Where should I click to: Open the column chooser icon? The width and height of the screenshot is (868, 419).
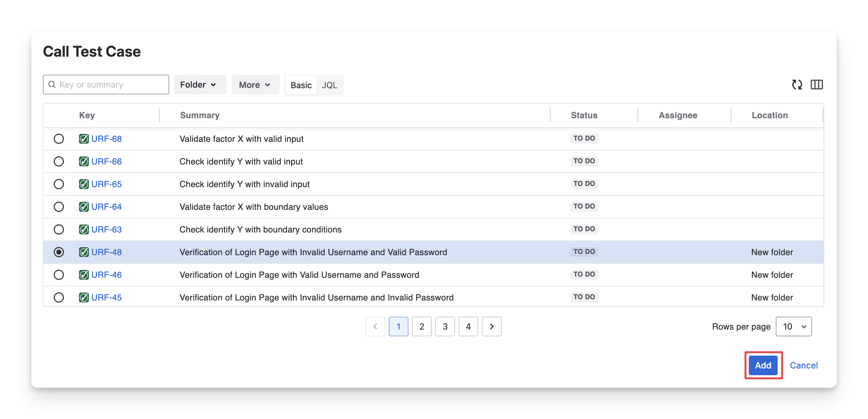(x=817, y=85)
